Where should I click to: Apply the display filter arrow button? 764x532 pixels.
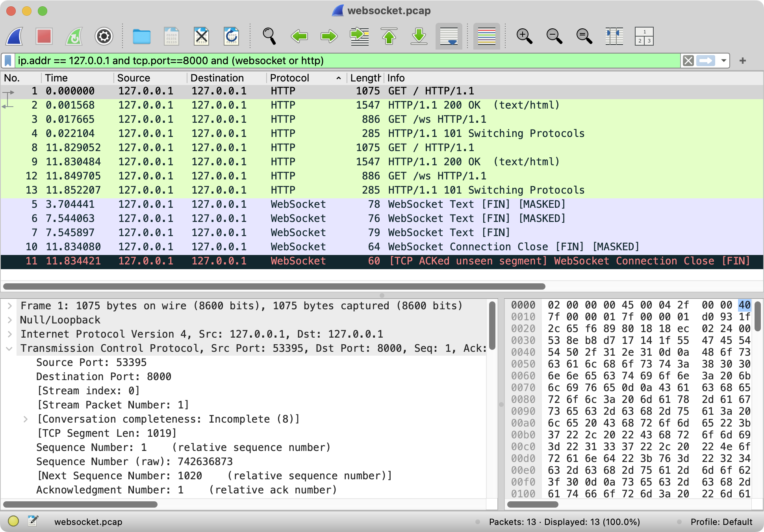(705, 61)
